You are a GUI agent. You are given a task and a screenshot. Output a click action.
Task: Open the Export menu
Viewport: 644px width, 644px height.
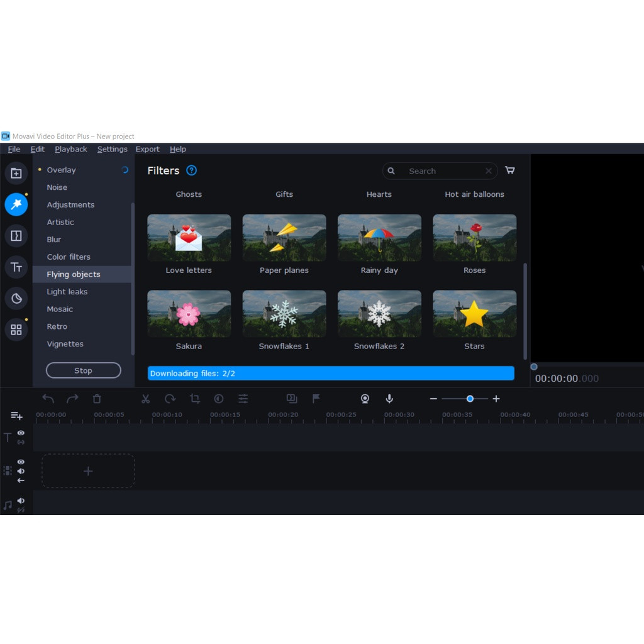(147, 149)
